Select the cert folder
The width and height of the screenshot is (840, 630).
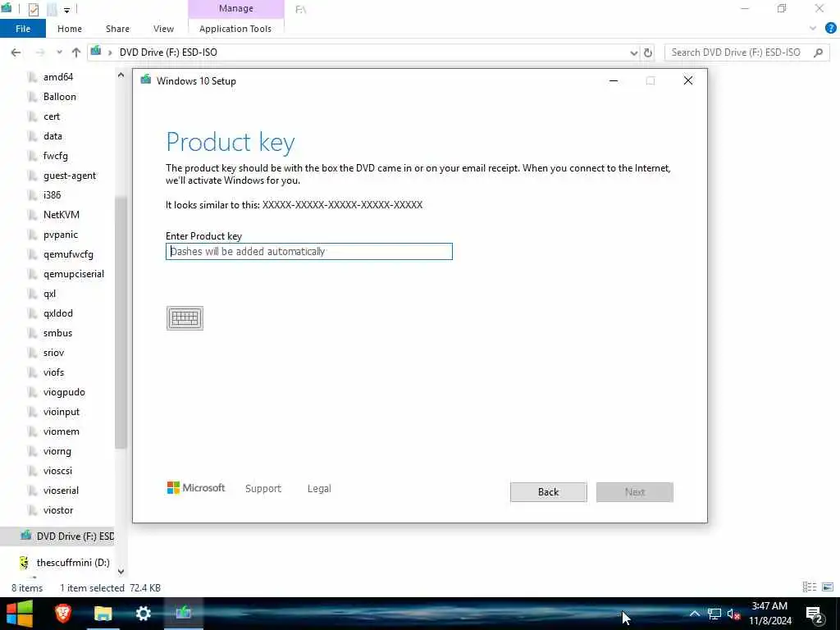click(52, 116)
